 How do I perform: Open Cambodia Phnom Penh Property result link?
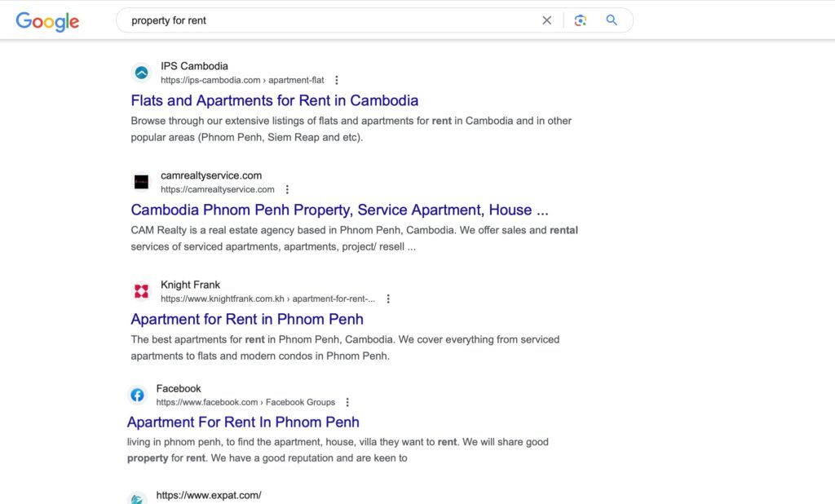339,210
